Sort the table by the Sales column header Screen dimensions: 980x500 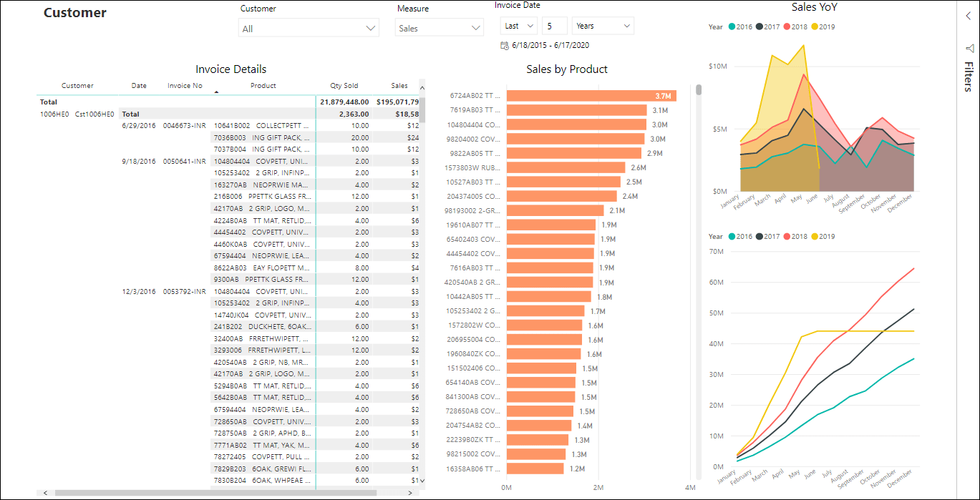pyautogui.click(x=399, y=85)
